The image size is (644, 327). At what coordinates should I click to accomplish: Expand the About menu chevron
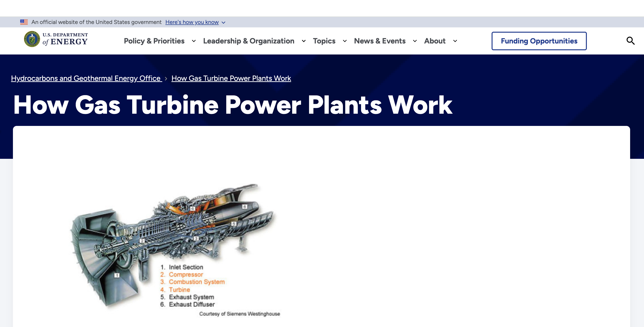[x=455, y=41]
